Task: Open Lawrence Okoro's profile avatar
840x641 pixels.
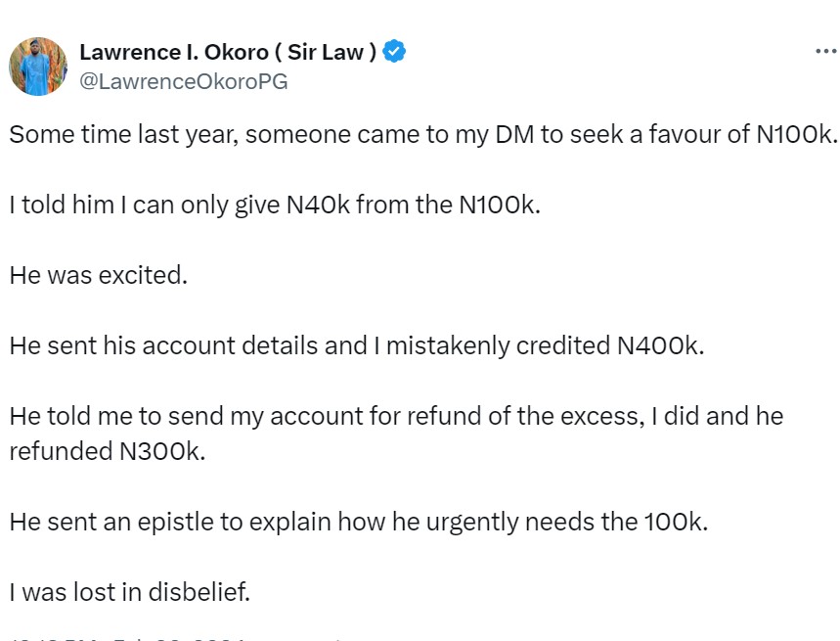Action: (38, 67)
